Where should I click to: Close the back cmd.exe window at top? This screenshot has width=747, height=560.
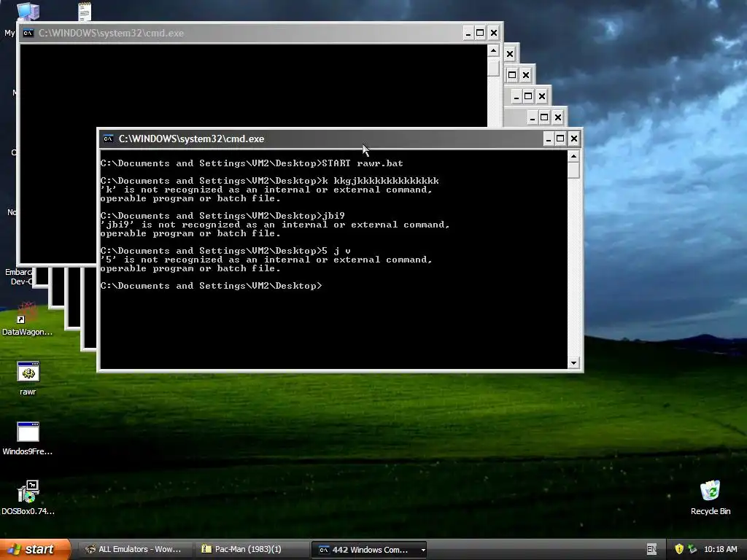coord(494,33)
